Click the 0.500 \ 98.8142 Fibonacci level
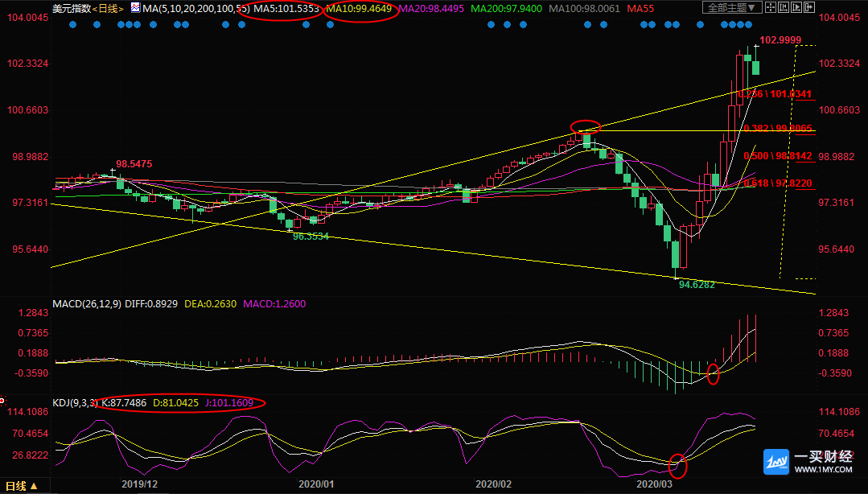The image size is (868, 494). click(x=778, y=156)
